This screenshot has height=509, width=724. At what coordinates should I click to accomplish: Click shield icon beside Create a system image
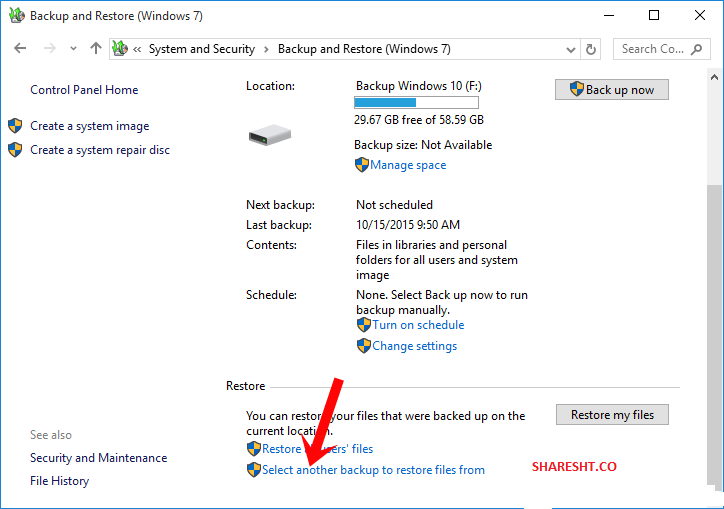(15, 126)
